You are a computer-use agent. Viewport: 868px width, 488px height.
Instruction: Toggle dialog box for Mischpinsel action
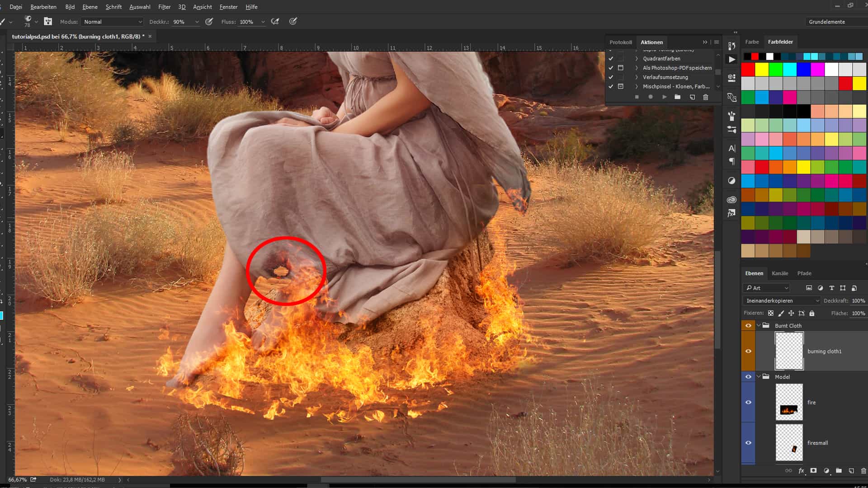pyautogui.click(x=621, y=86)
